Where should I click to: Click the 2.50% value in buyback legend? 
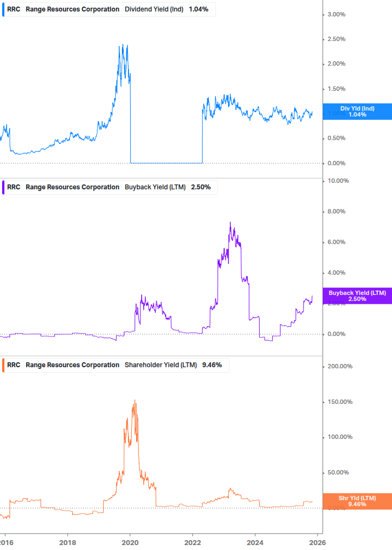point(201,187)
